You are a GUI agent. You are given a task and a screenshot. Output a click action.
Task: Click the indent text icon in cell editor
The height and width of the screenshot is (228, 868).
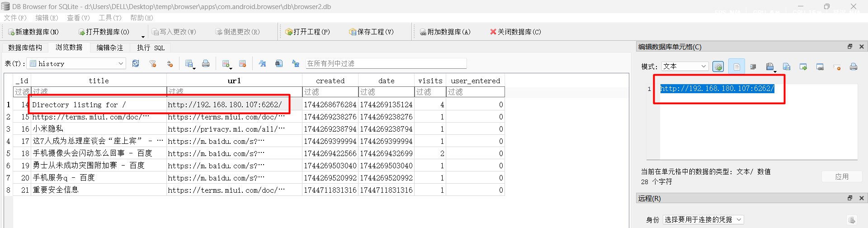pos(753,67)
